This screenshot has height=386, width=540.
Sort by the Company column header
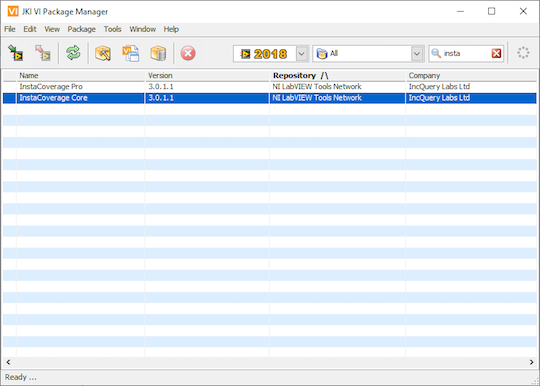pyautogui.click(x=471, y=76)
